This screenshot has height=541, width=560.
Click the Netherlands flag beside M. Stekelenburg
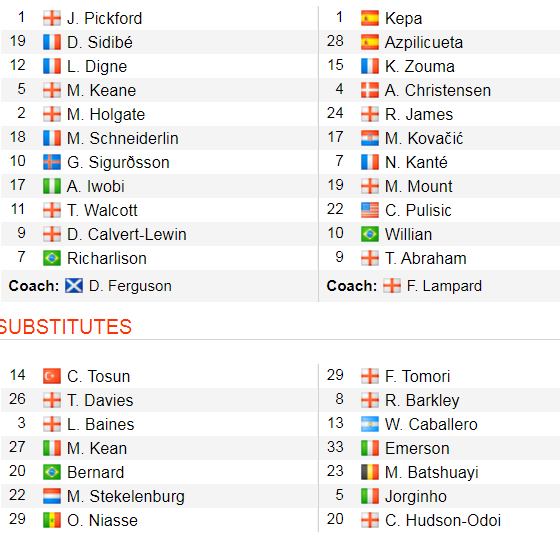click(x=52, y=496)
